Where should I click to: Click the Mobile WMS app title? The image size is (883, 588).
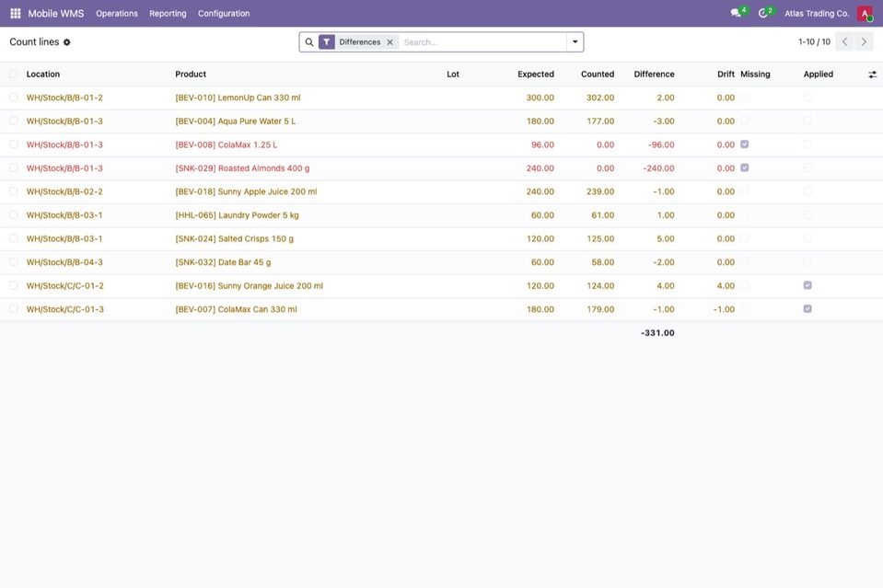click(x=56, y=14)
